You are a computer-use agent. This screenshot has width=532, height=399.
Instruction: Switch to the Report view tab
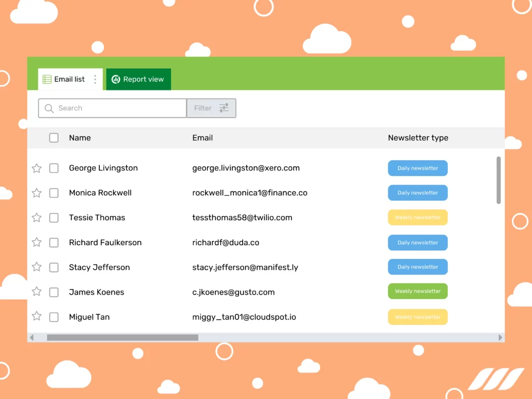(138, 79)
